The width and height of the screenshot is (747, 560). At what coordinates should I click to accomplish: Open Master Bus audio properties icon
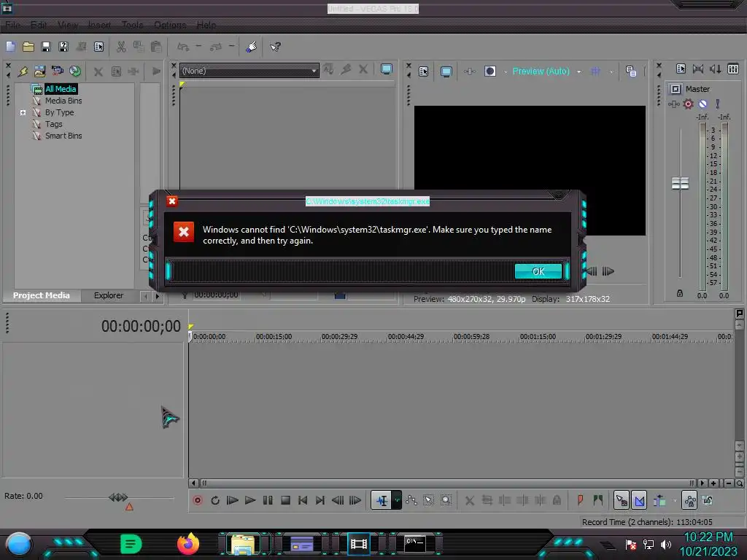coord(681,69)
